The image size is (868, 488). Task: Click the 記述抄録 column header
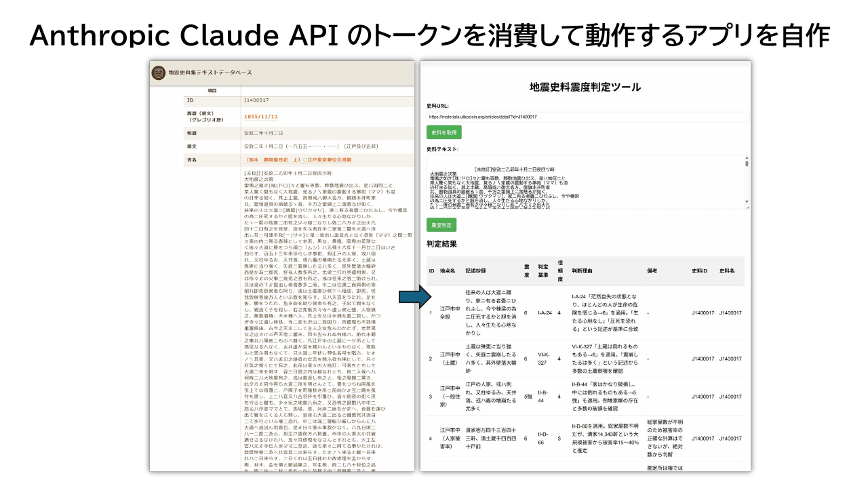tap(476, 271)
